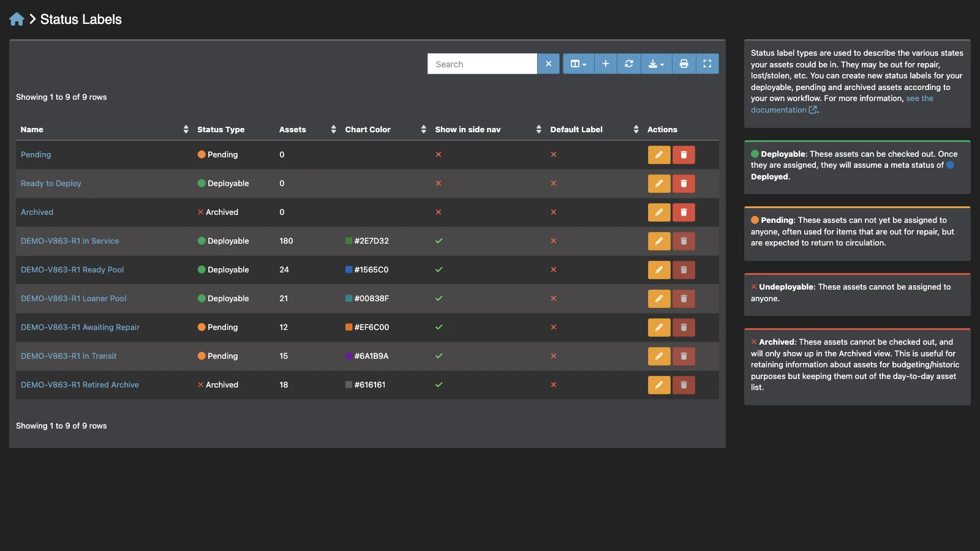Click the Search input field
The width and height of the screenshot is (980, 551).
(482, 64)
